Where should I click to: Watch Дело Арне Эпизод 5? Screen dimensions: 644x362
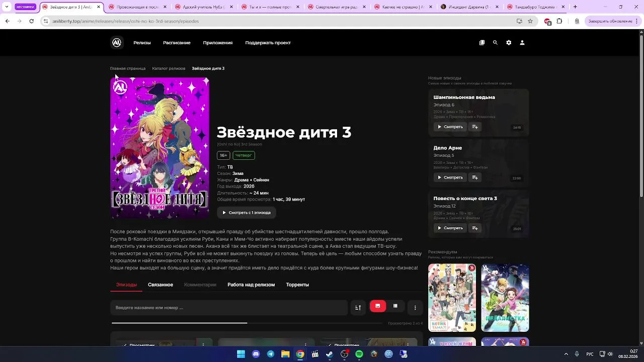tap(450, 177)
